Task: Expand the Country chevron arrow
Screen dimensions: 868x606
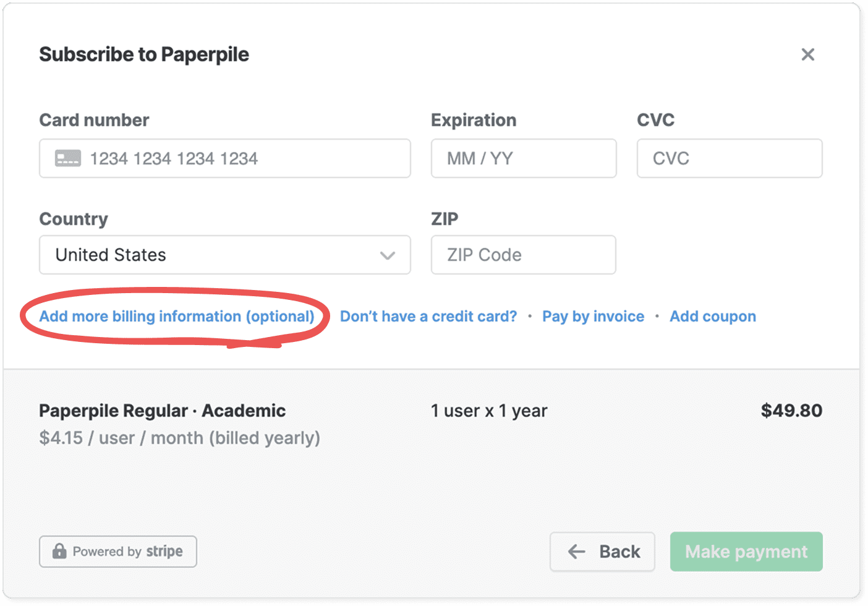Action: pyautogui.click(x=388, y=255)
